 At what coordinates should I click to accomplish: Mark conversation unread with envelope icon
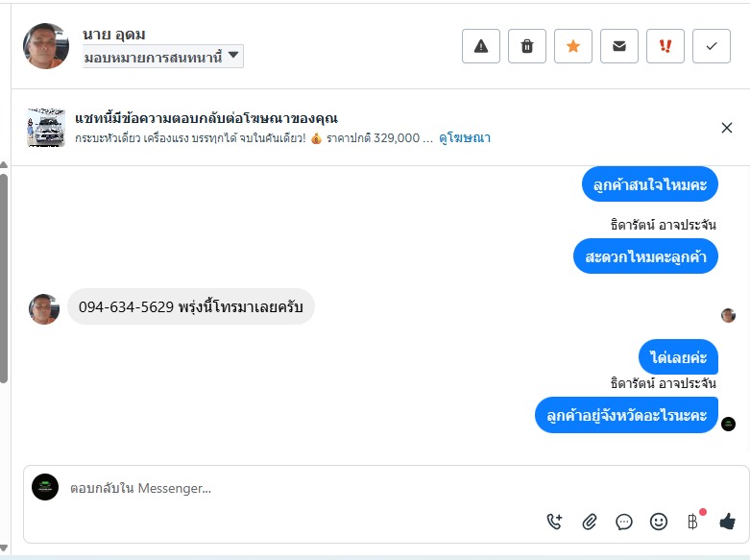619,46
